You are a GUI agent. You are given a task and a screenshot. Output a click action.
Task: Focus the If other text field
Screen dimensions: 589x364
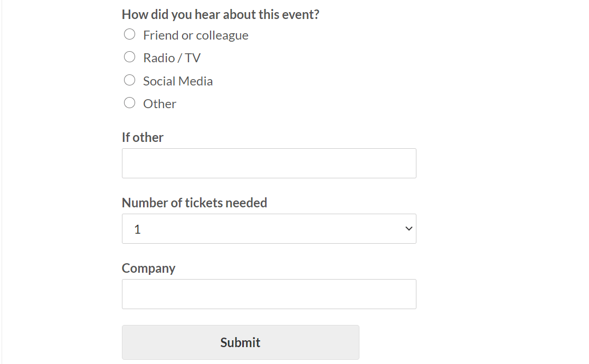(x=269, y=163)
